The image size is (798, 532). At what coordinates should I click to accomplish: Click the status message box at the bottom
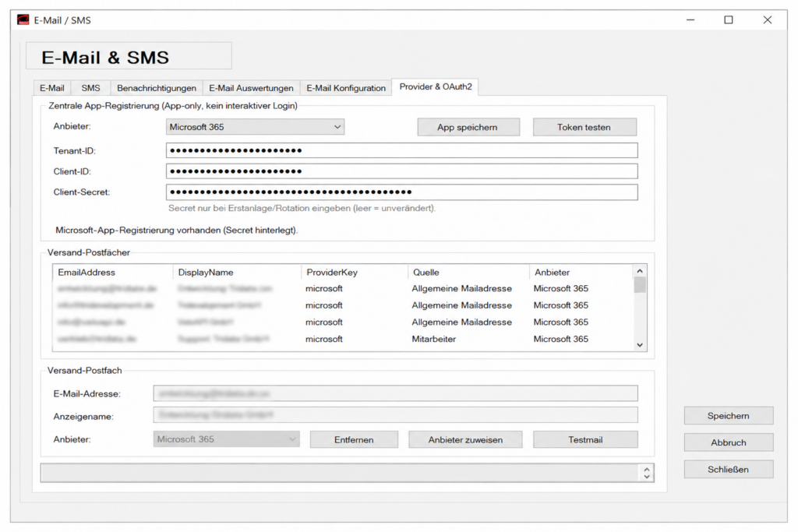[x=341, y=473]
